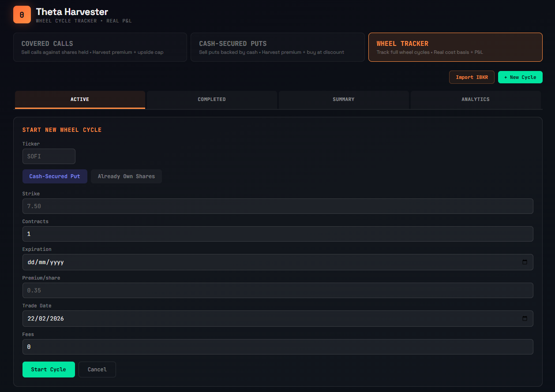The height and width of the screenshot is (392, 555).
Task: Cancel the new wheel cycle form
Action: [x=97, y=369]
